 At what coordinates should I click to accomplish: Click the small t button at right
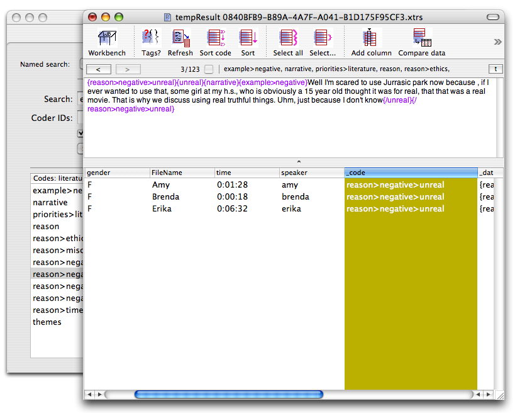[x=496, y=69]
